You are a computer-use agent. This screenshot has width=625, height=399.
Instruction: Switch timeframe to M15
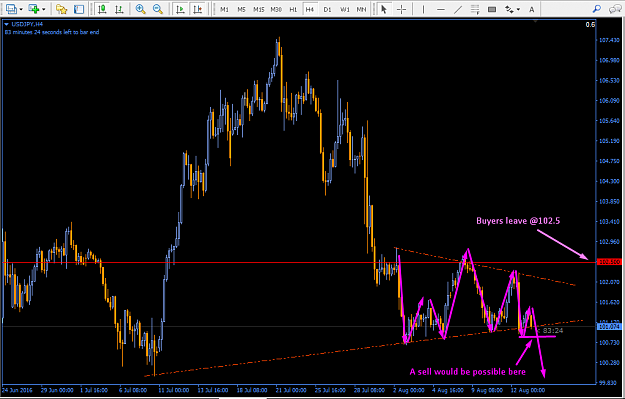tap(259, 9)
